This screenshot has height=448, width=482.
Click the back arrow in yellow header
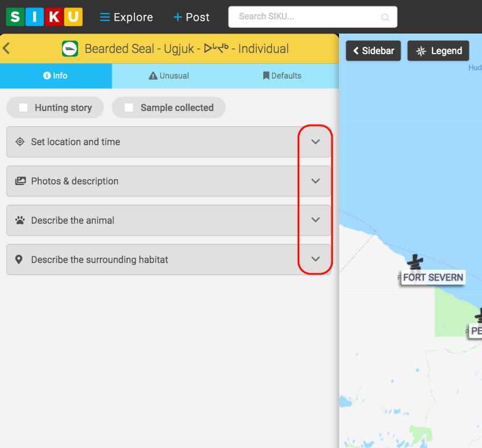pyautogui.click(x=6, y=48)
